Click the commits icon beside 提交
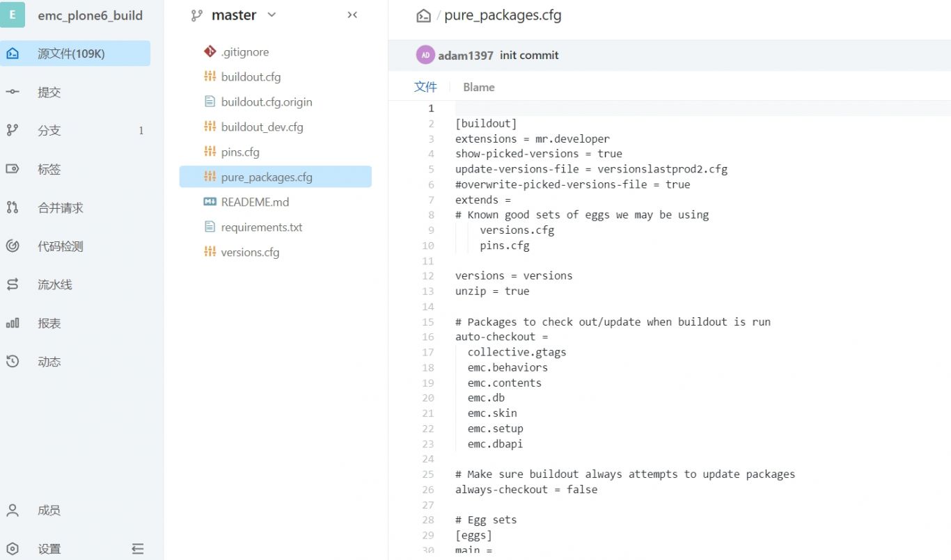 pos(13,92)
